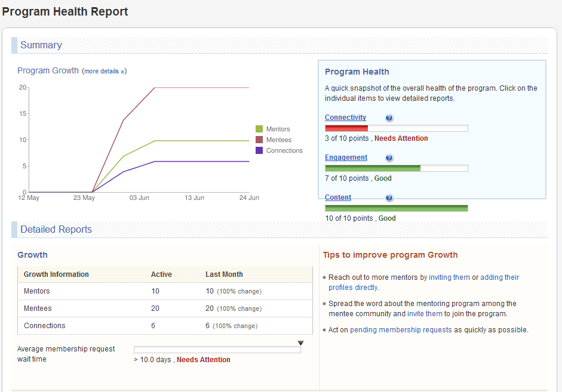The height and width of the screenshot is (392, 562).
Task: Click the 'Last Month' column header
Action: point(224,274)
